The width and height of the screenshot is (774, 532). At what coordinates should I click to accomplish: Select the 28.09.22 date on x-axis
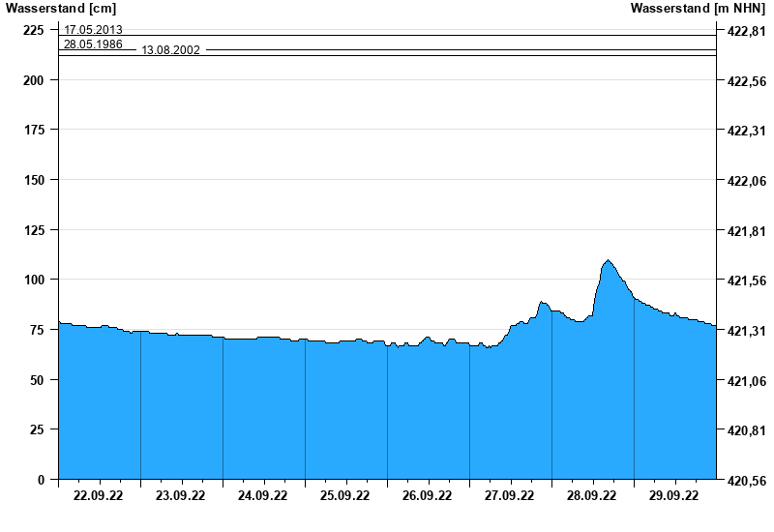tap(592, 496)
